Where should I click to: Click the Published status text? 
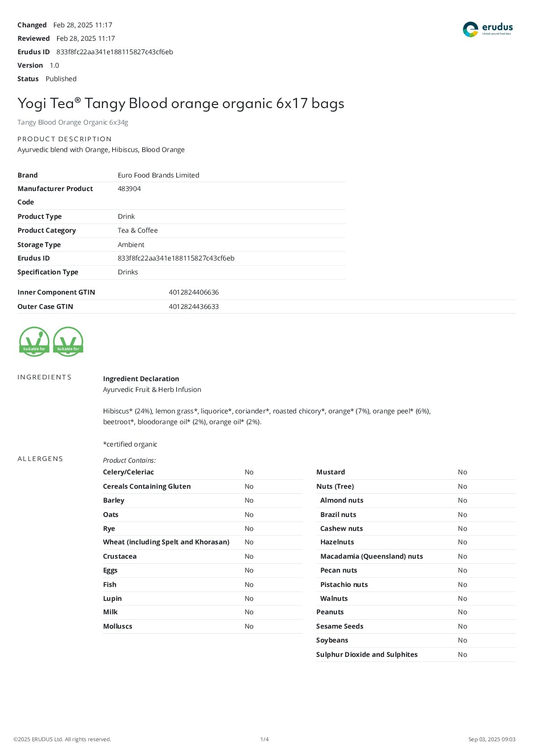(x=61, y=79)
